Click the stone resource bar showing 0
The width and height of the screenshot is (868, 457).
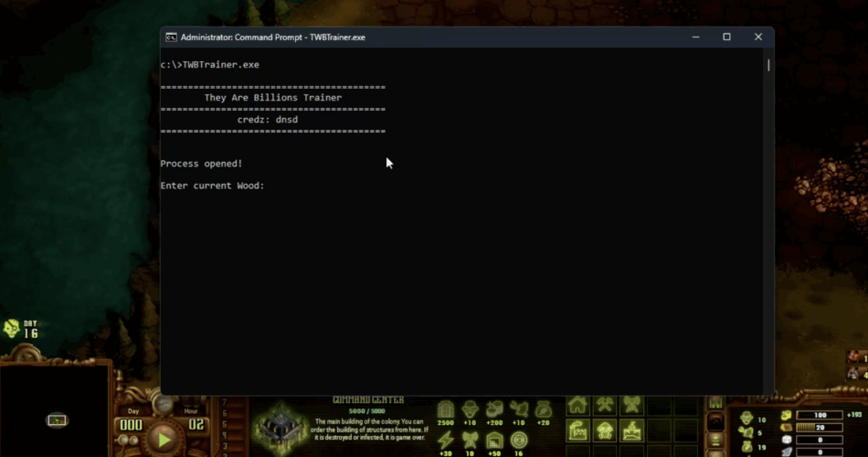820,440
